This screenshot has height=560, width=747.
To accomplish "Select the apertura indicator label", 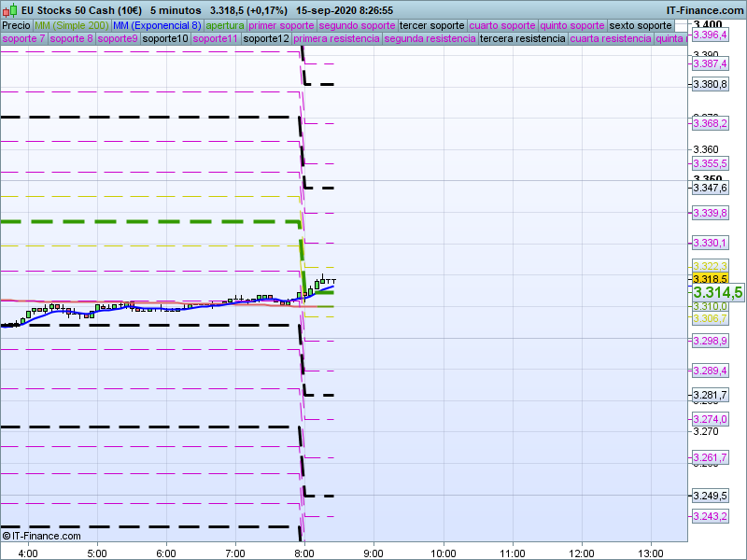I will coord(225,25).
